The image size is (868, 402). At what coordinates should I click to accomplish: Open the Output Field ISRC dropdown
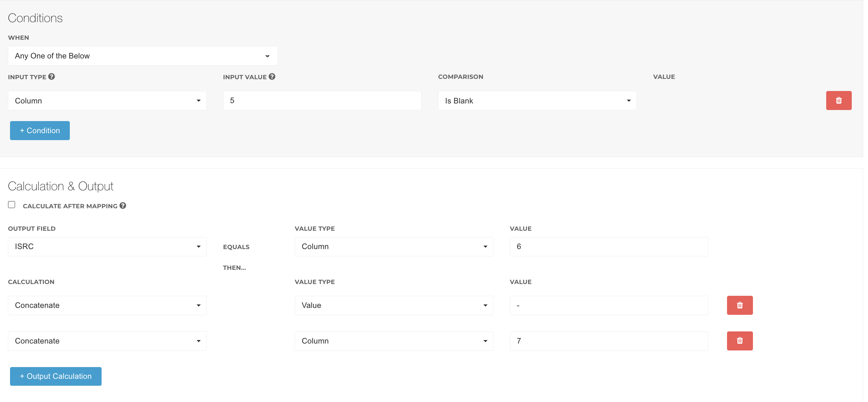pyautogui.click(x=107, y=246)
